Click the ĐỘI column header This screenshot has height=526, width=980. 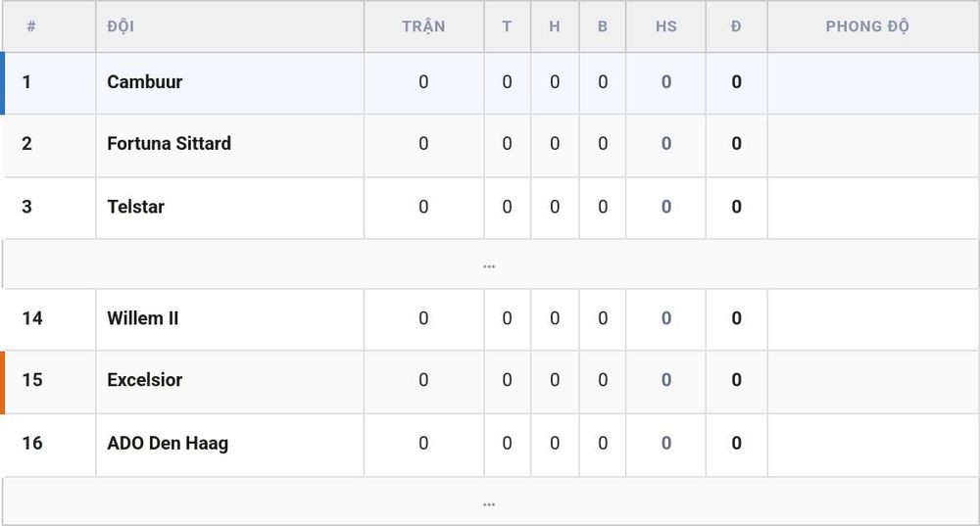click(121, 26)
